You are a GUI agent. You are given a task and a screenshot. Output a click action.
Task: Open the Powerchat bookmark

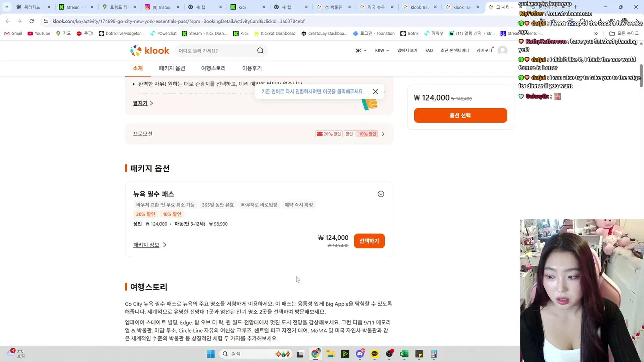tap(163, 33)
